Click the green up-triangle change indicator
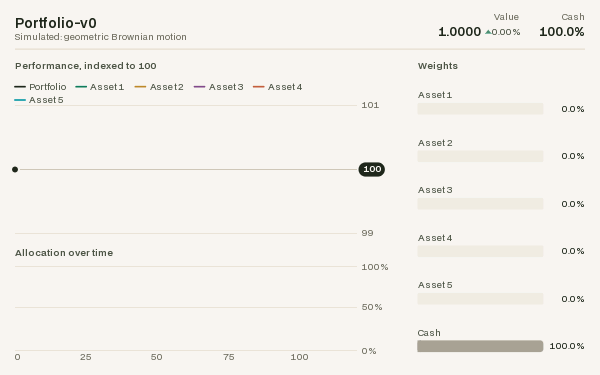Viewport: 600px width, 375px height. [x=488, y=32]
